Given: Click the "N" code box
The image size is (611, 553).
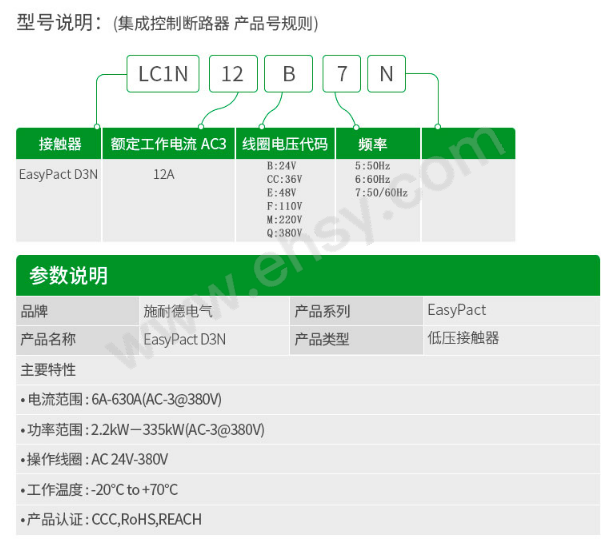Looking at the screenshot, I should coord(386,74).
